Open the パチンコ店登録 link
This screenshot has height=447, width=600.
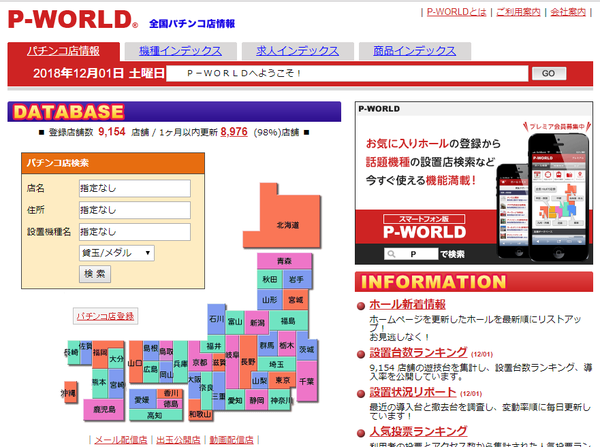[x=105, y=316]
